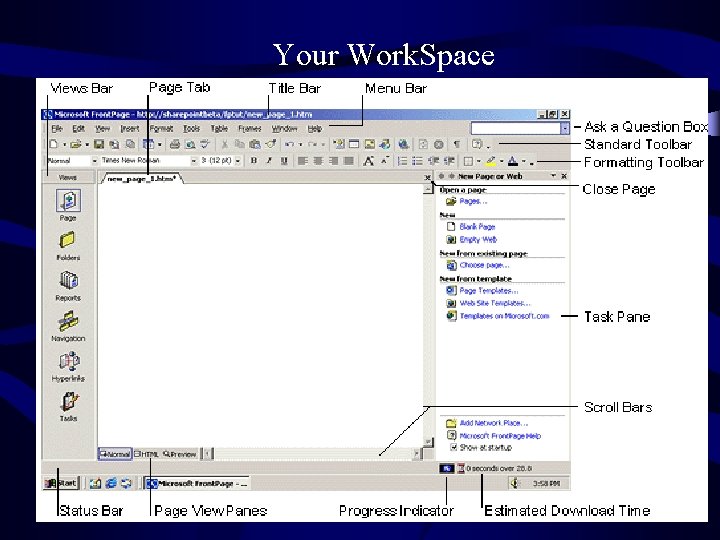Open the arrow beside the New page icon

tap(64, 145)
